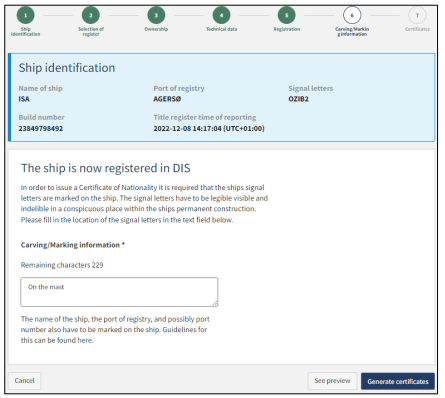
Task: Grab the text area resize handle
Action: (215, 303)
